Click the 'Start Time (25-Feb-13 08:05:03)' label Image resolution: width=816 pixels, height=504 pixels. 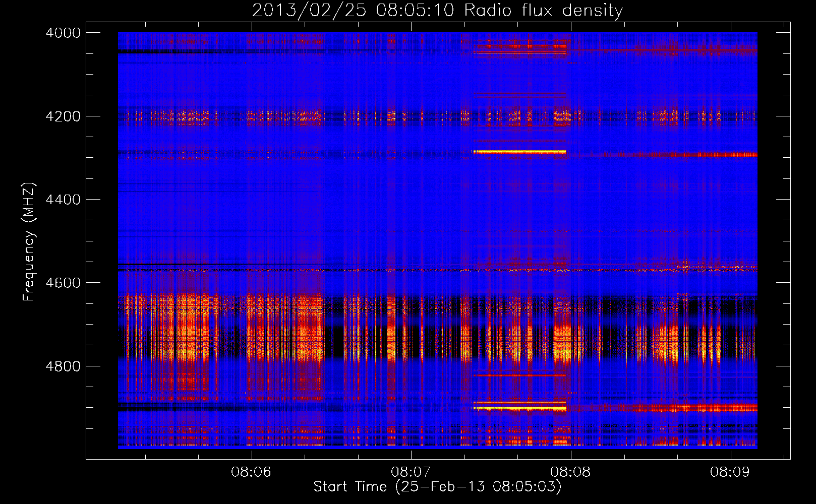point(437,487)
